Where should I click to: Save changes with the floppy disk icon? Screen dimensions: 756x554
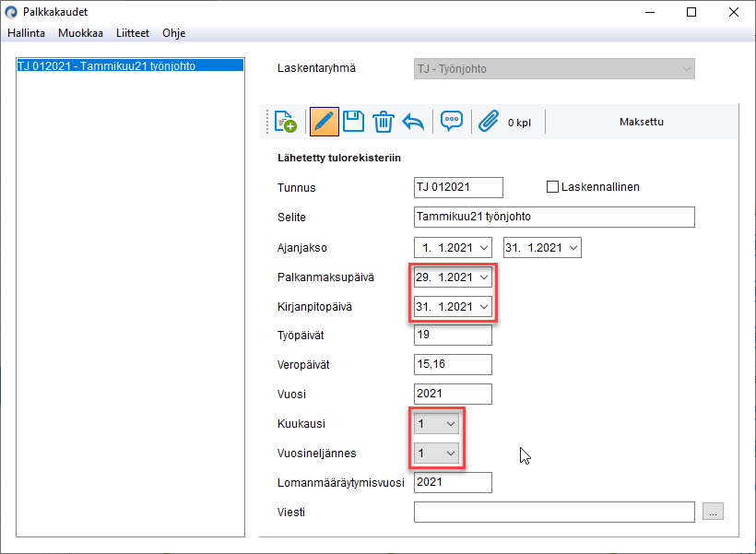353,122
